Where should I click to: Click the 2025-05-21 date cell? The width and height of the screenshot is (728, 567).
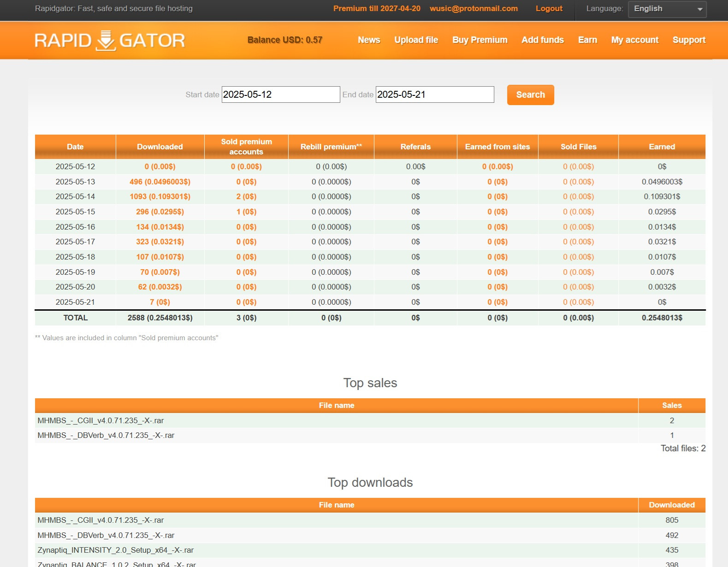[x=75, y=302]
